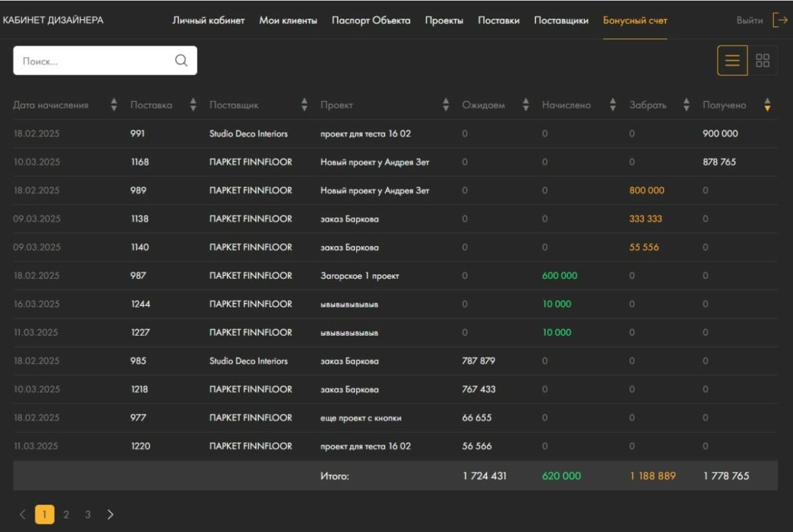Sort by Забрать column
This screenshot has height=532, width=793.
coord(686,105)
